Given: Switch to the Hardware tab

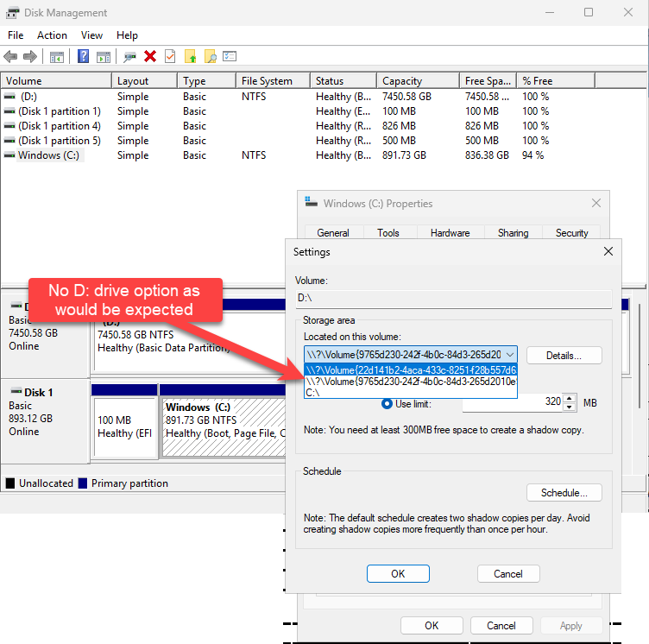Looking at the screenshot, I should tap(451, 233).
